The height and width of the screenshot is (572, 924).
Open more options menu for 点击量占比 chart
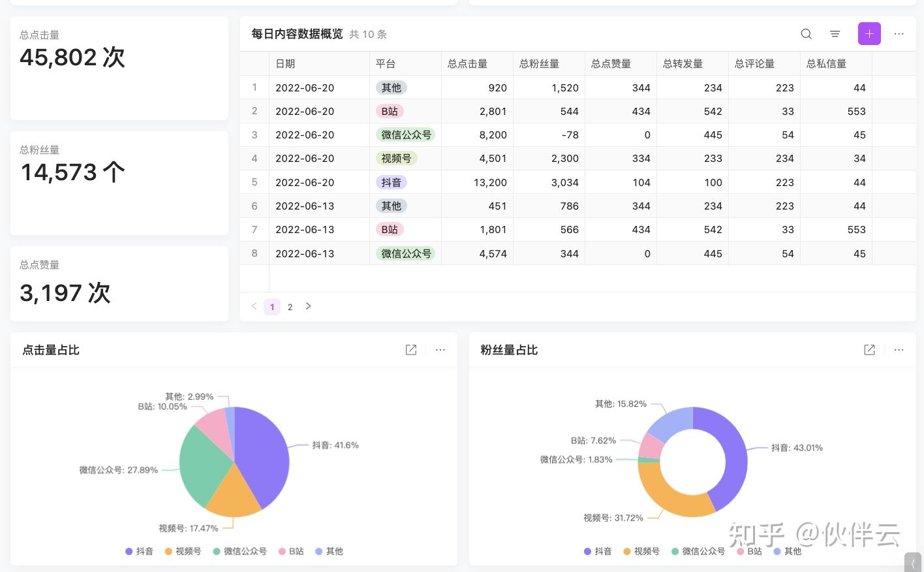click(440, 350)
